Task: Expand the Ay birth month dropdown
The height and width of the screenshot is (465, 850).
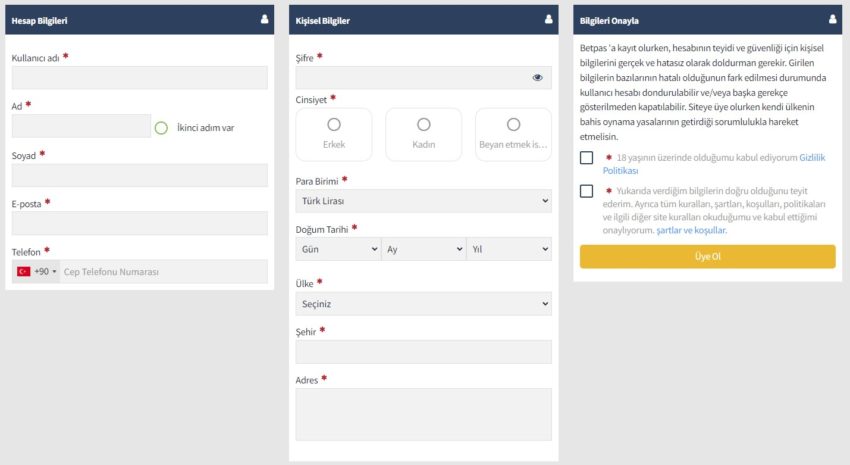Action: [423, 249]
